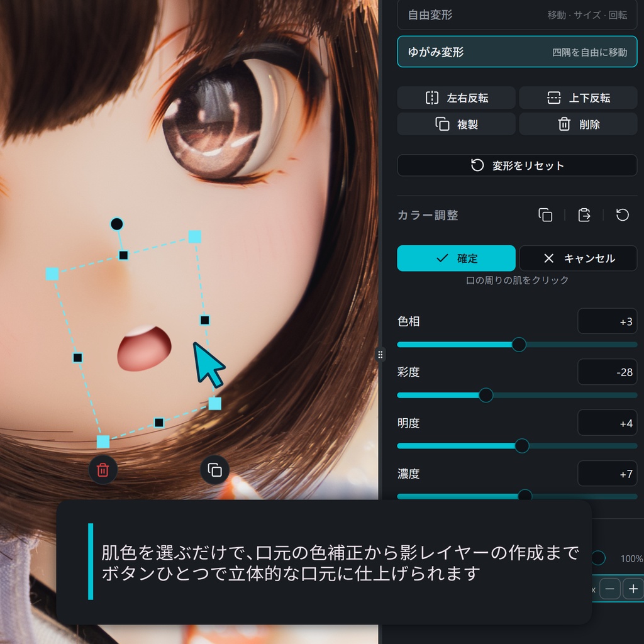Image resolution: width=644 pixels, height=644 pixels.
Task: Click the 明度 value field
Action: [607, 423]
